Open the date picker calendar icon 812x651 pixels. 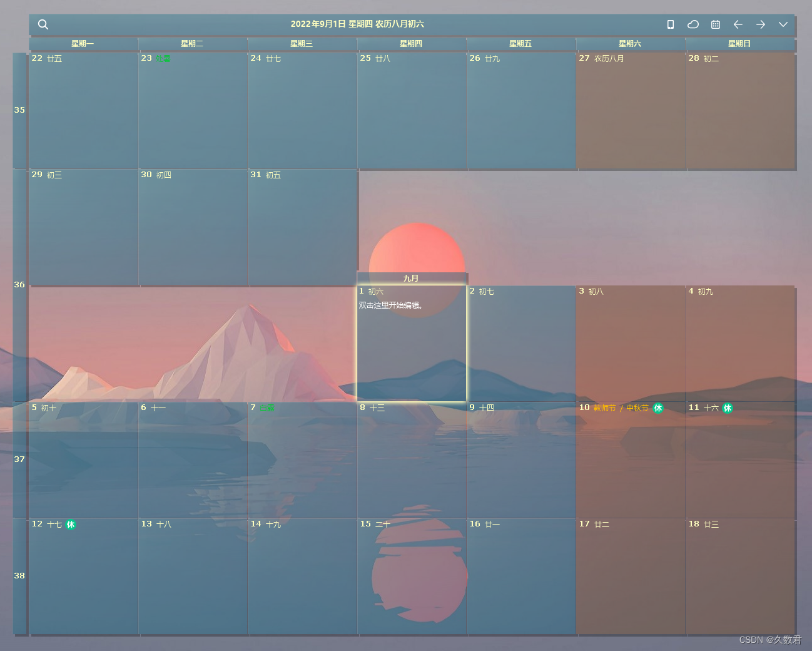click(x=716, y=24)
